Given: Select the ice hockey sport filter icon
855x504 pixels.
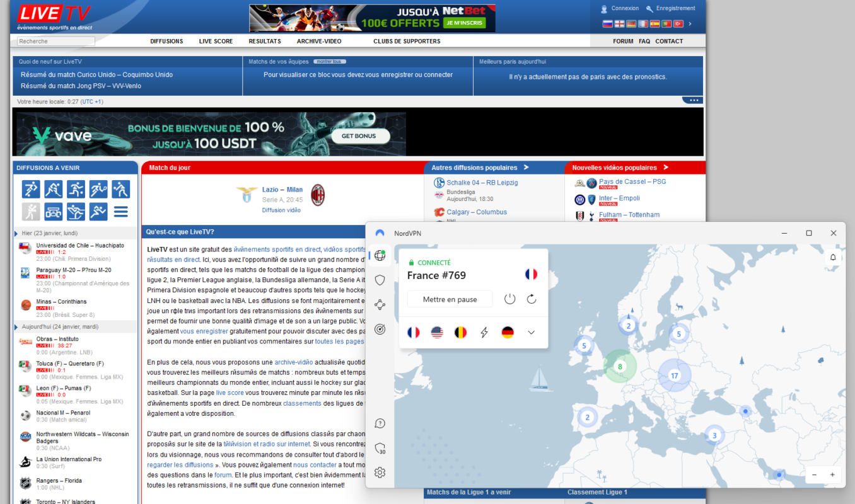Looking at the screenshot, I should pos(54,189).
